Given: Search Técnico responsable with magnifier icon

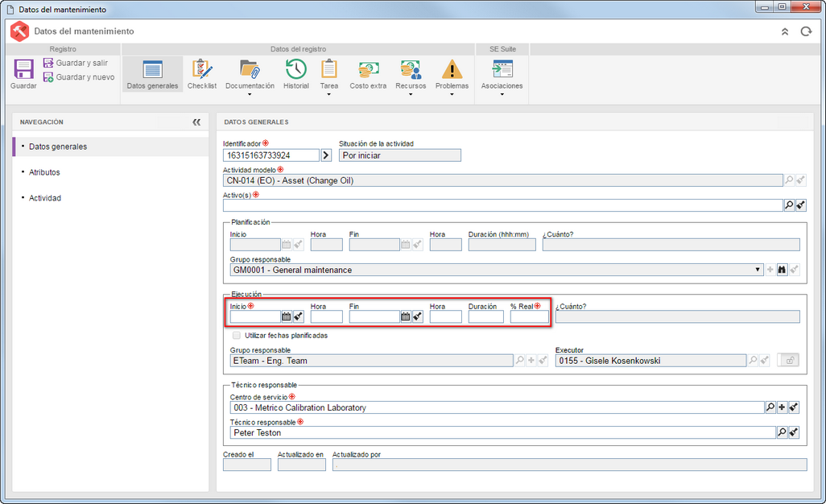Looking at the screenshot, I should point(782,432).
